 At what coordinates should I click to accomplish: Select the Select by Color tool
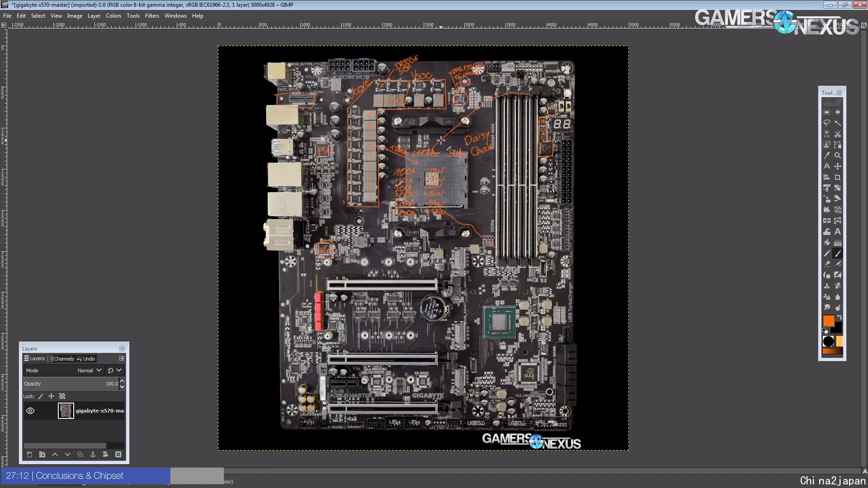827,134
